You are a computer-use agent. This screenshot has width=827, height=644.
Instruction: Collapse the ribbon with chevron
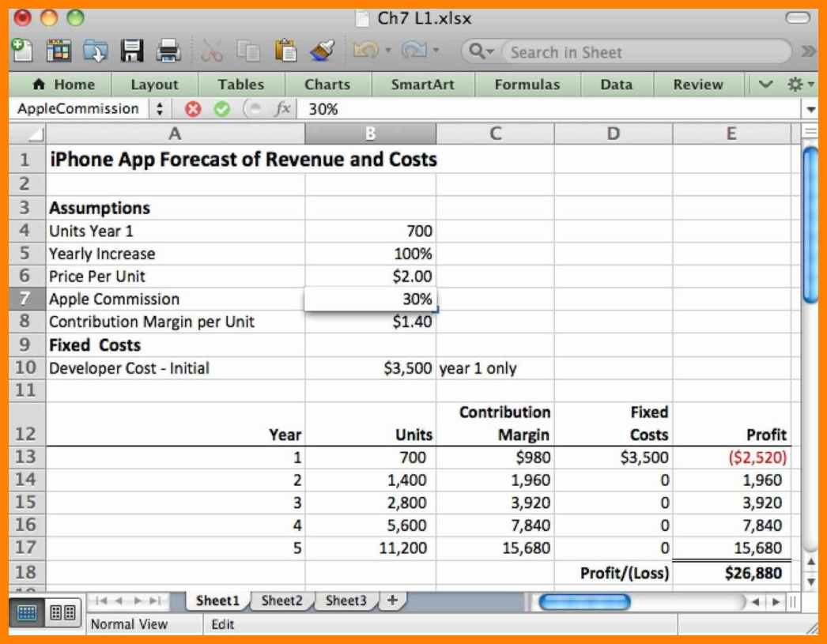point(765,85)
